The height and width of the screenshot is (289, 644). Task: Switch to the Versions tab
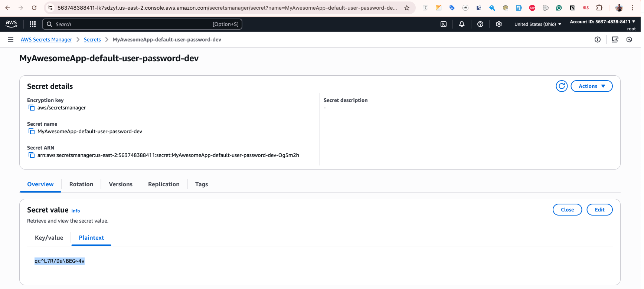[121, 184]
